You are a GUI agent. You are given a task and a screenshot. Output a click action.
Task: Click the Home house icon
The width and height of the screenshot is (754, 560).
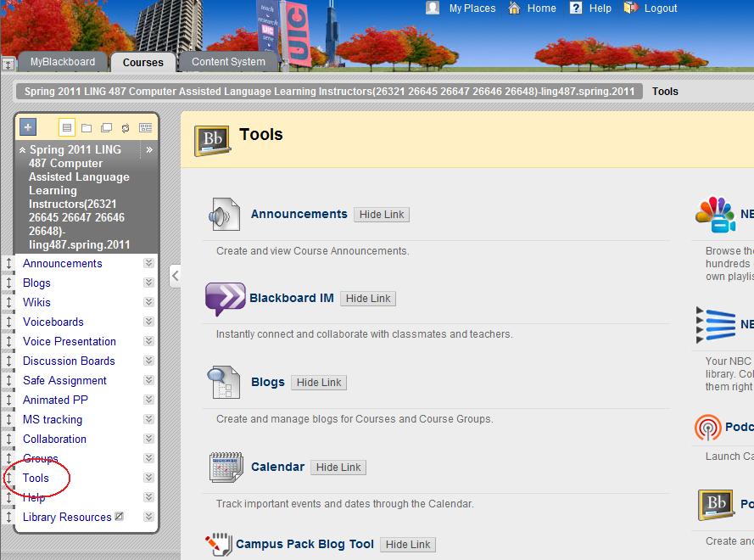tap(515, 8)
